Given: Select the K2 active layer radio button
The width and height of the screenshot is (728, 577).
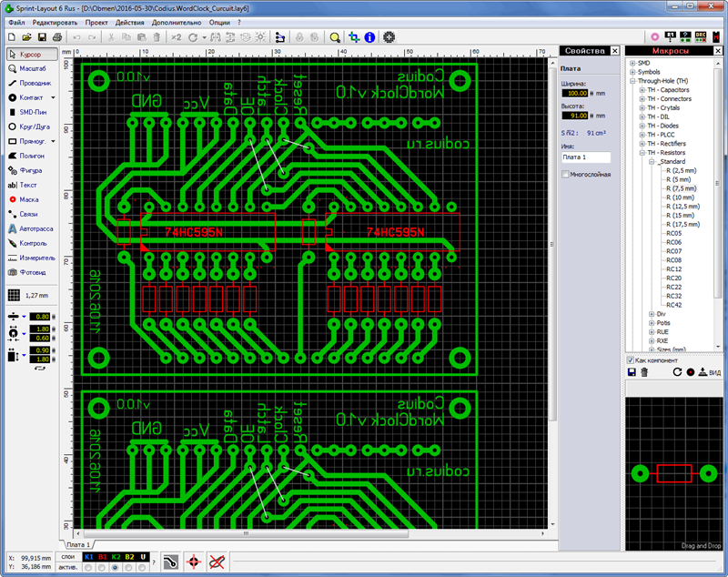Looking at the screenshot, I should 115,567.
